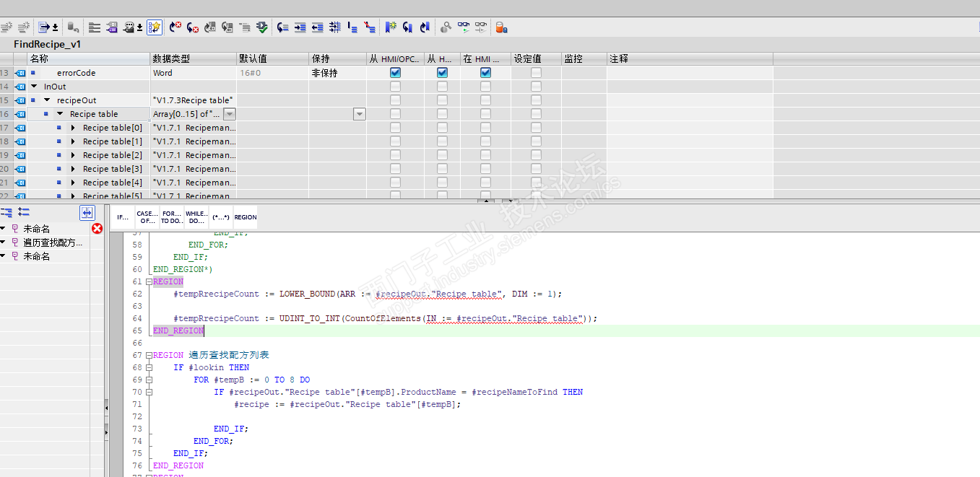Screen dimensions: 980x477
Task: Click the 保持 column header
Action: pos(337,58)
